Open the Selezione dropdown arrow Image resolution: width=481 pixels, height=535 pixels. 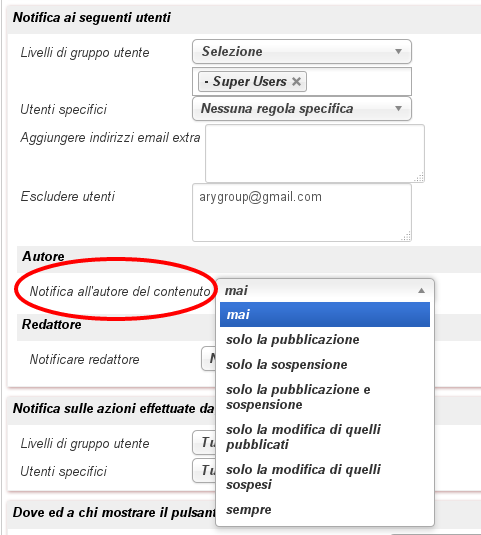tap(398, 52)
